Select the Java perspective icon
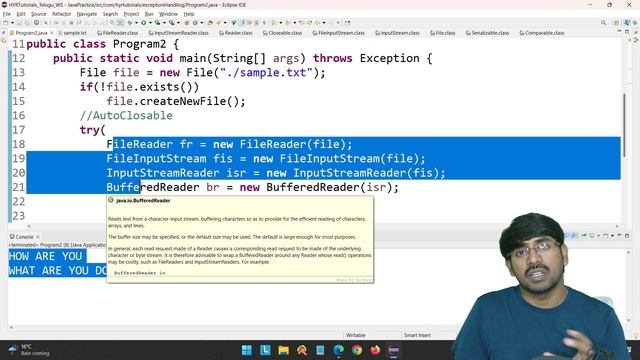 pyautogui.click(x=627, y=23)
